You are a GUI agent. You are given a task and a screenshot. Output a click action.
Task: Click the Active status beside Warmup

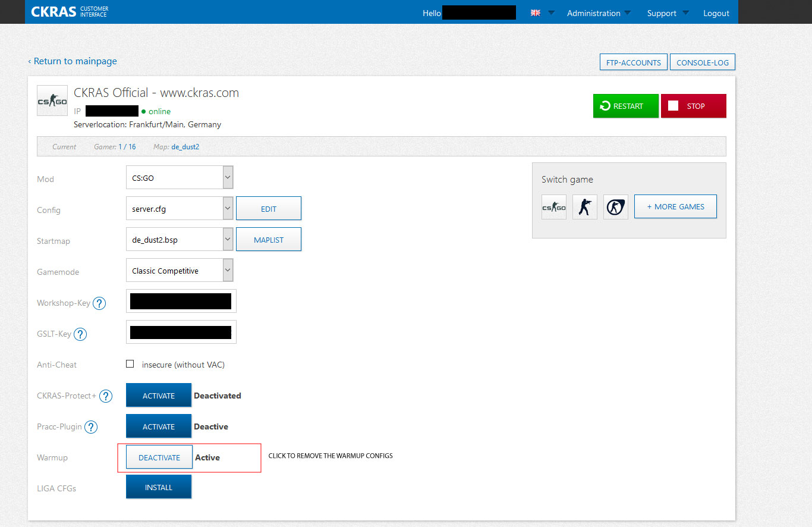point(207,457)
